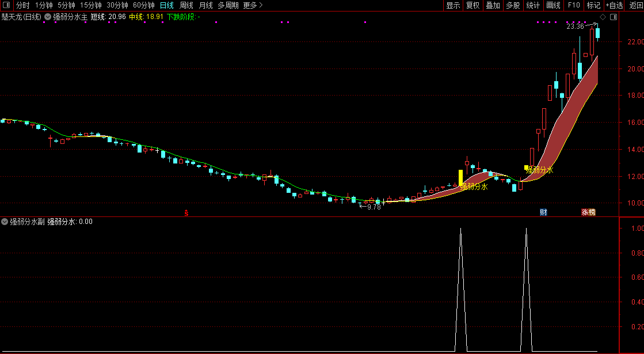Expand the 强弱分水副 indicator dropdown

point(5,222)
